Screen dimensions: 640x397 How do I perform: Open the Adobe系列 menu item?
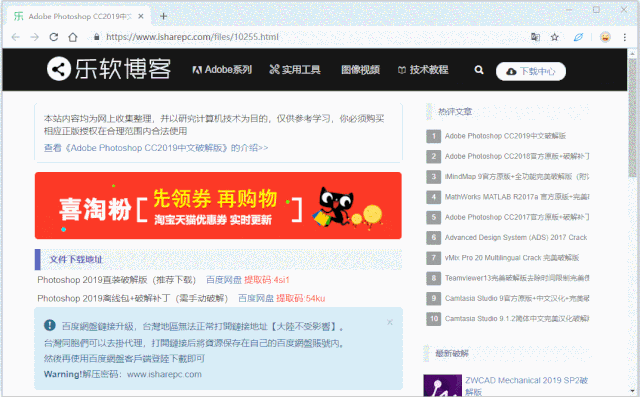(222, 70)
